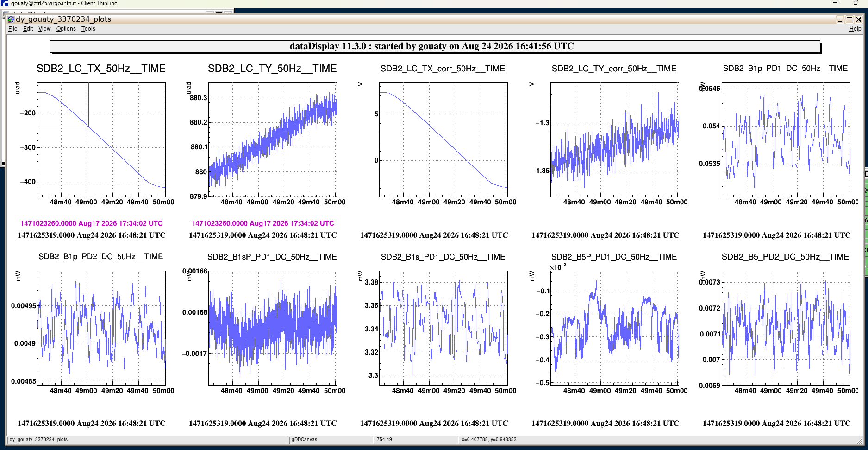Open the View menu
The width and height of the screenshot is (868, 450).
tap(44, 29)
